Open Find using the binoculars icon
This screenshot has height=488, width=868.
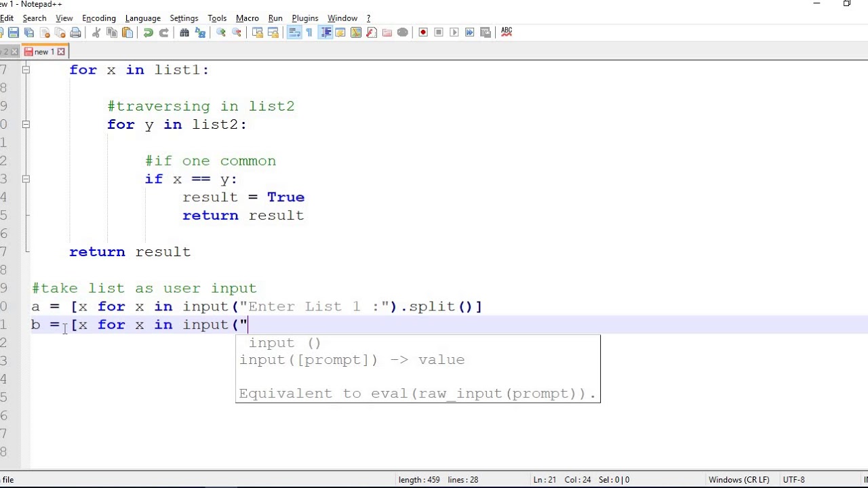click(x=184, y=32)
